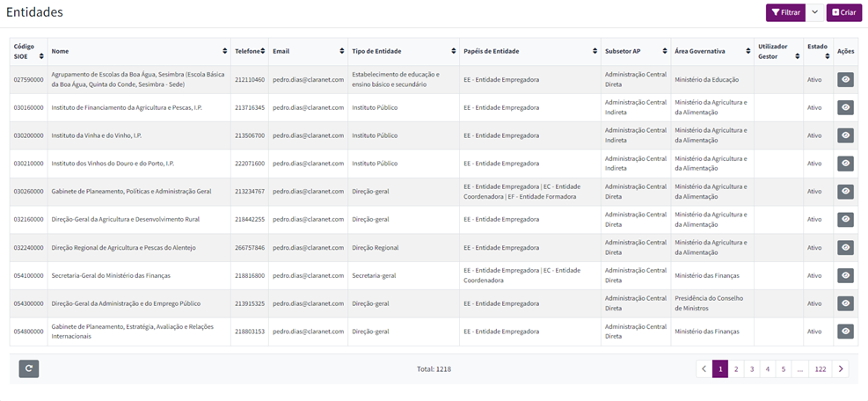This screenshot has height=401, width=868.
Task: Sort by Tipo de Entidade column
Action: click(x=454, y=51)
